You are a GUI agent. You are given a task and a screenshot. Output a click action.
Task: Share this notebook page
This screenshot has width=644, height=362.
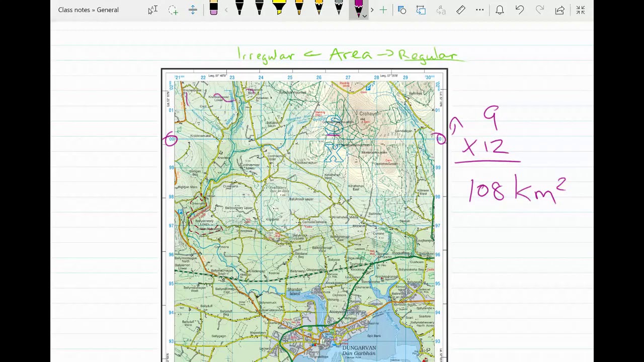tap(559, 10)
